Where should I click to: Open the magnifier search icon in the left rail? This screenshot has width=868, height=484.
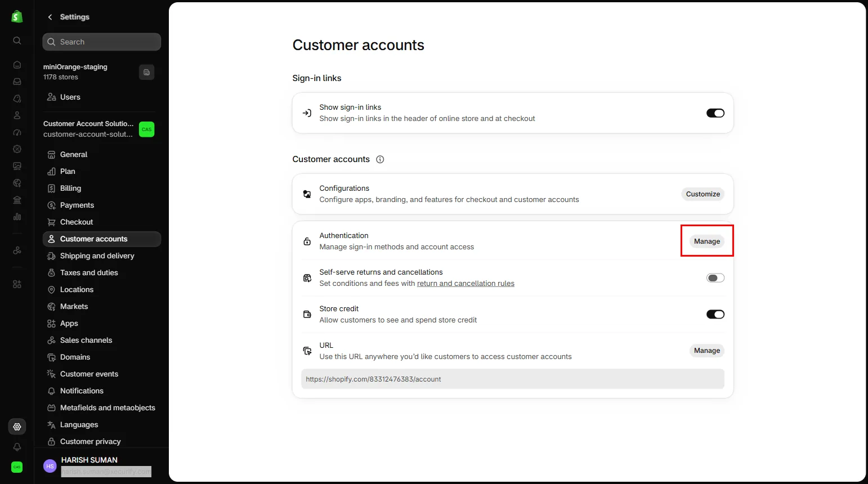coord(17,41)
